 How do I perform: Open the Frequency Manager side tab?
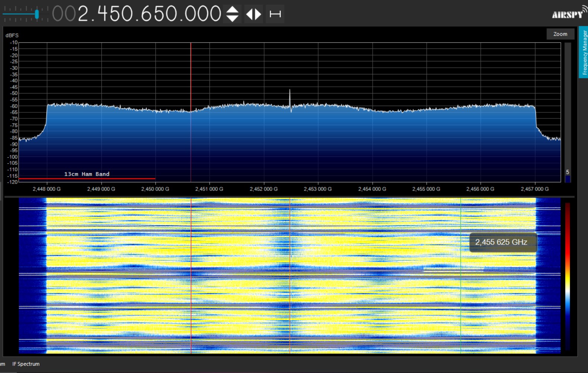click(x=584, y=52)
